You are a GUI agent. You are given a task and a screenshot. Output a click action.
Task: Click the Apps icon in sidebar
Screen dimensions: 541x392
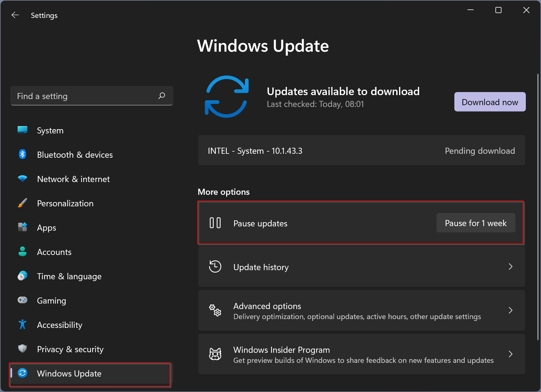[x=22, y=227]
